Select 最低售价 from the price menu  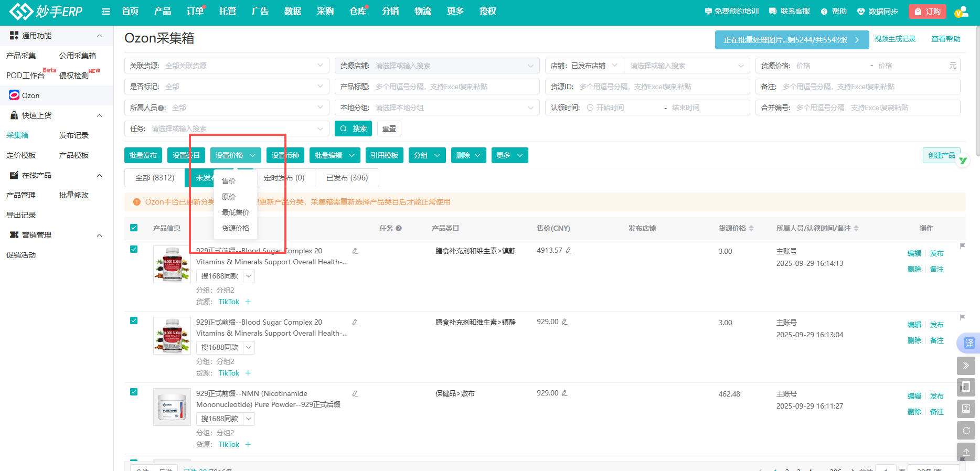pos(236,212)
